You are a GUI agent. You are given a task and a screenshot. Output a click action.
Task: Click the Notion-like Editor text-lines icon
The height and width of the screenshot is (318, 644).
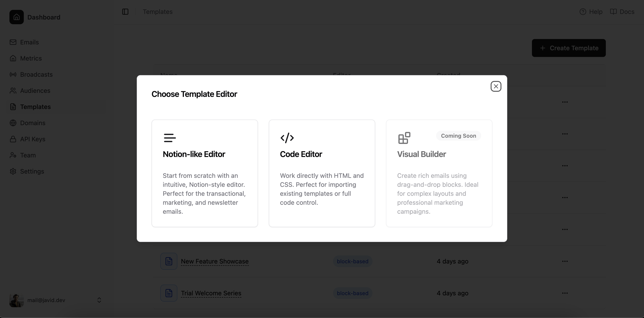tap(170, 138)
